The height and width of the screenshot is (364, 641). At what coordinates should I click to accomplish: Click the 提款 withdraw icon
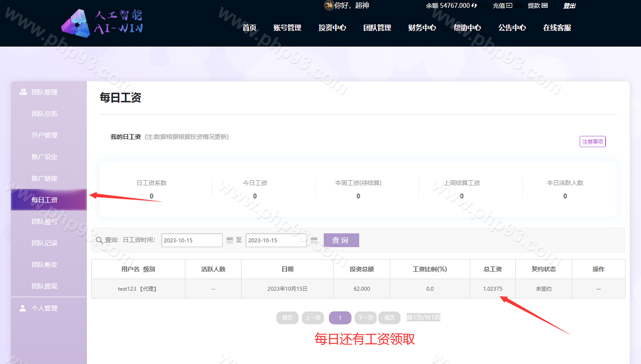point(544,6)
